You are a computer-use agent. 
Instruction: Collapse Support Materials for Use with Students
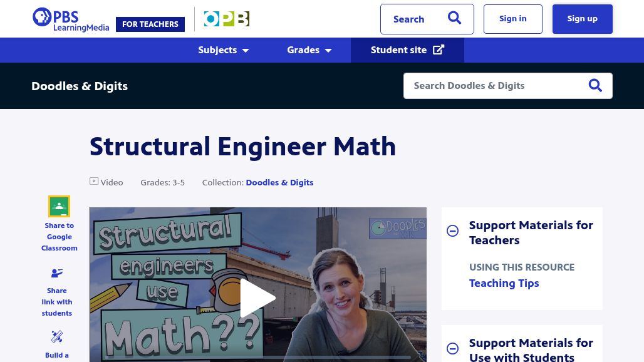[452, 349]
